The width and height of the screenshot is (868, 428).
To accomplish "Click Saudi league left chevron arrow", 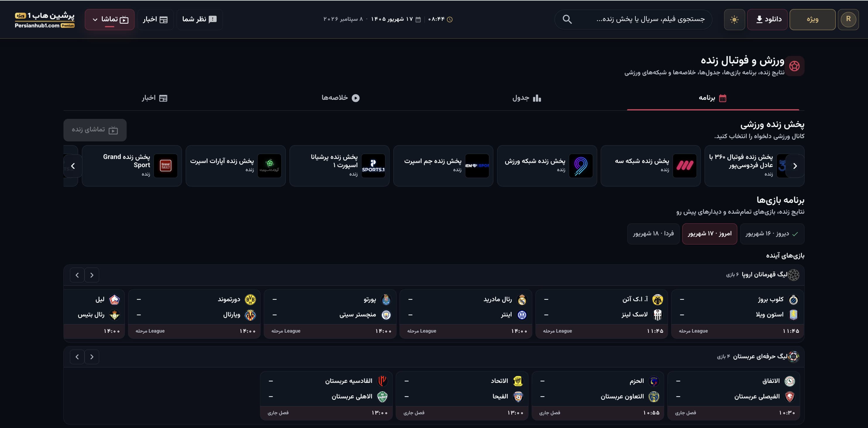I will (77, 357).
